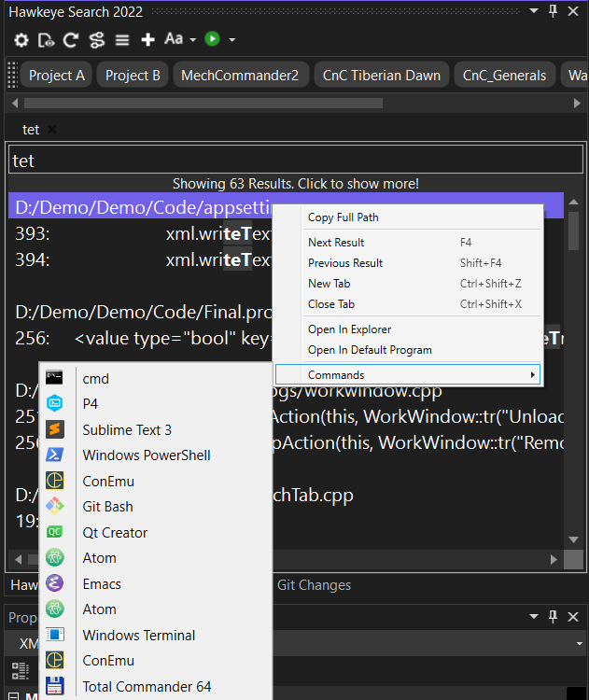Select the CnC_Generals tab
This screenshot has width=589, height=700.
(x=504, y=75)
